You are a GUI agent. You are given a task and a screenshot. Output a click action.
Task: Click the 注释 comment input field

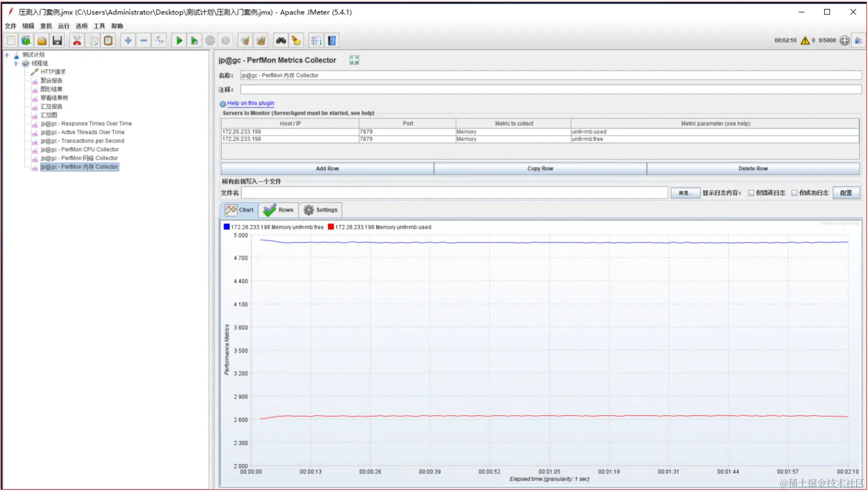click(x=551, y=89)
